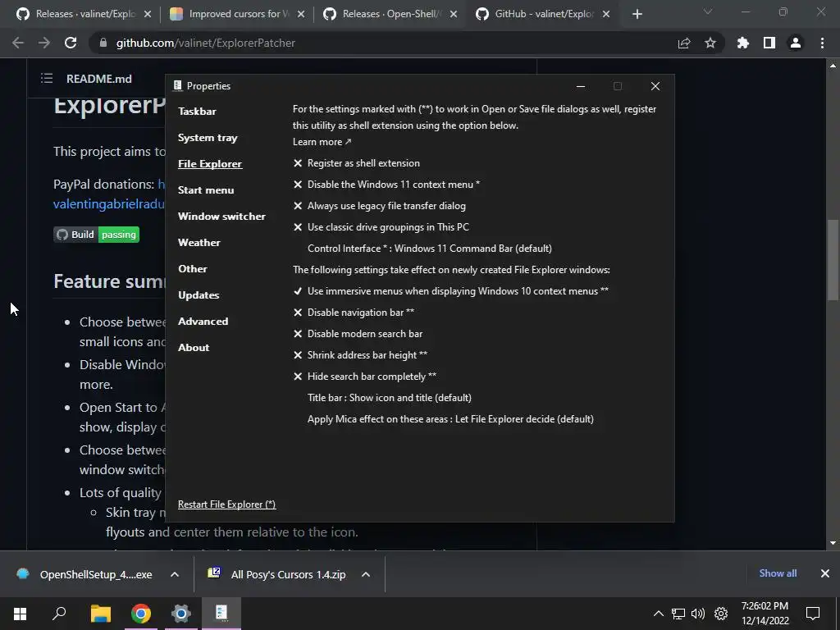Enable Always use legacy file transfer dialog
Image resolution: width=840 pixels, height=630 pixels.
pos(380,206)
